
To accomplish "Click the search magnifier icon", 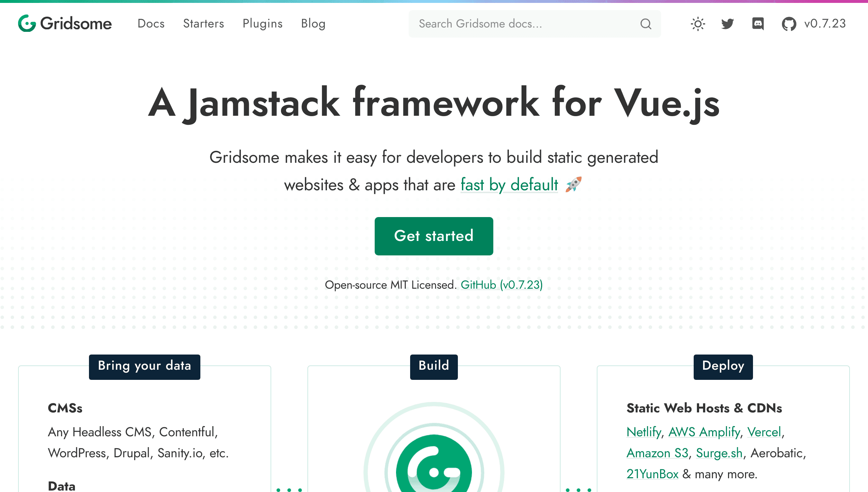I will 646,24.
